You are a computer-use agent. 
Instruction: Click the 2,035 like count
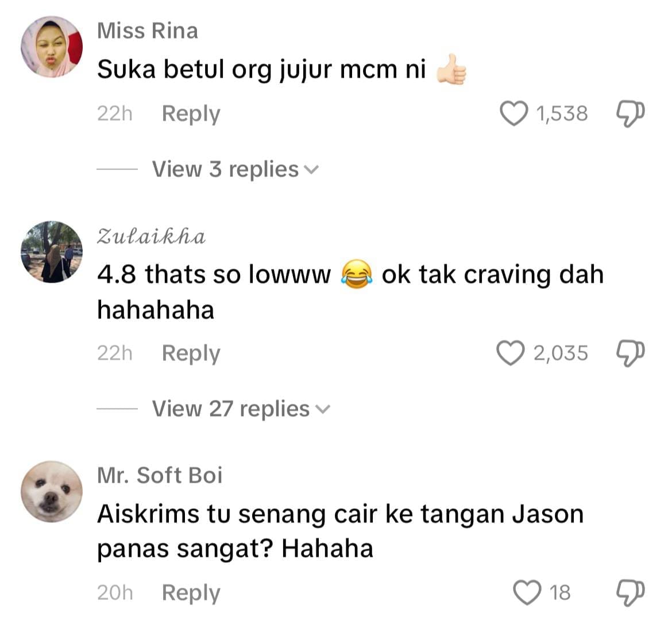pyautogui.click(x=561, y=353)
